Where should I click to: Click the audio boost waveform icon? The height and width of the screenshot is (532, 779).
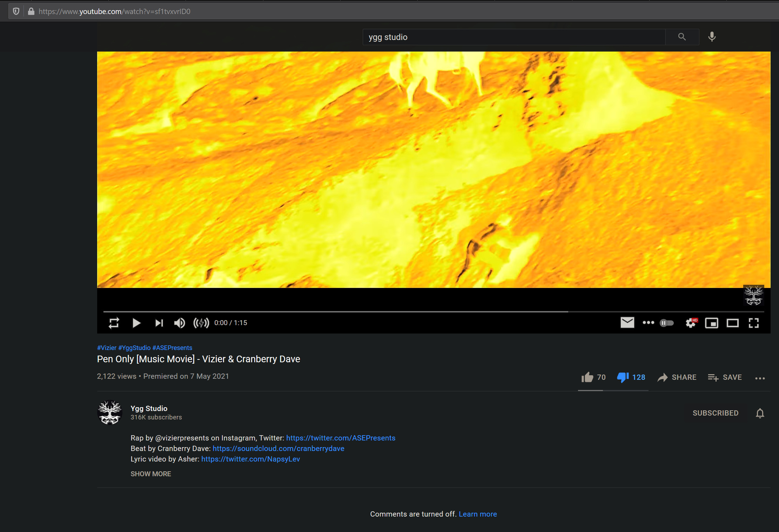pos(201,323)
